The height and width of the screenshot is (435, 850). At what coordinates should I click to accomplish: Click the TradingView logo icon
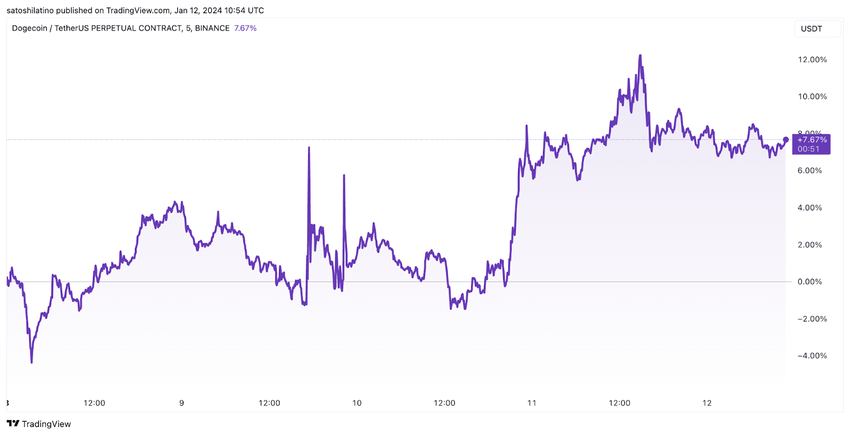13,423
